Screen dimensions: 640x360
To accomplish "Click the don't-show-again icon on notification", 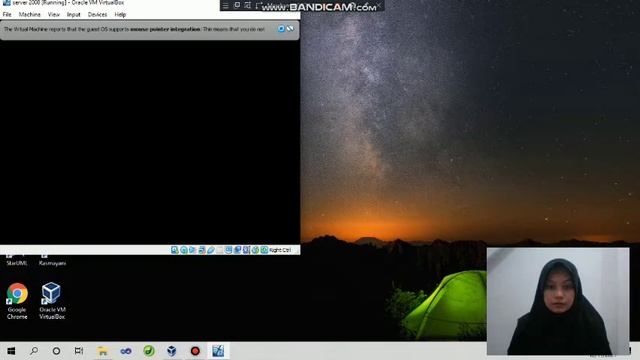I will tap(290, 29).
